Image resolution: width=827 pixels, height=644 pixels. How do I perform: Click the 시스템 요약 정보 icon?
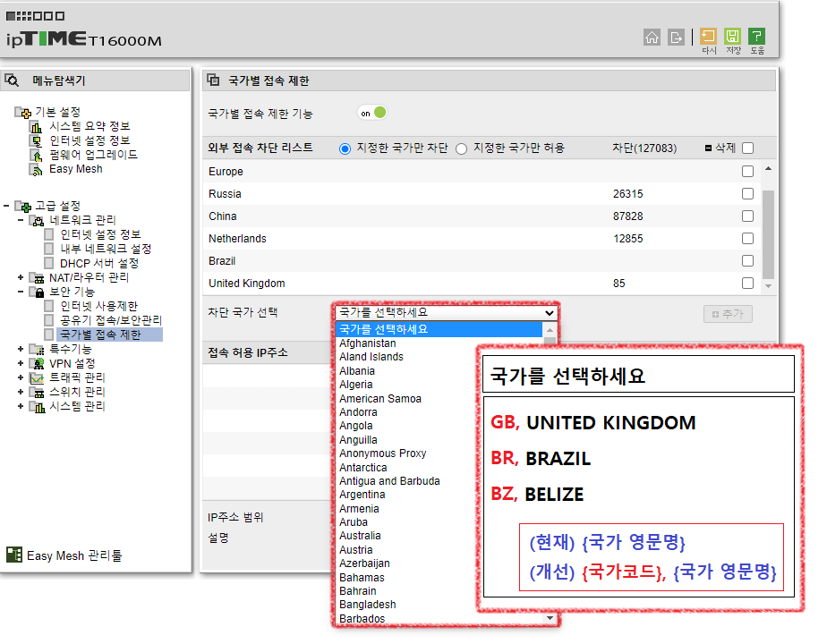pyautogui.click(x=35, y=126)
